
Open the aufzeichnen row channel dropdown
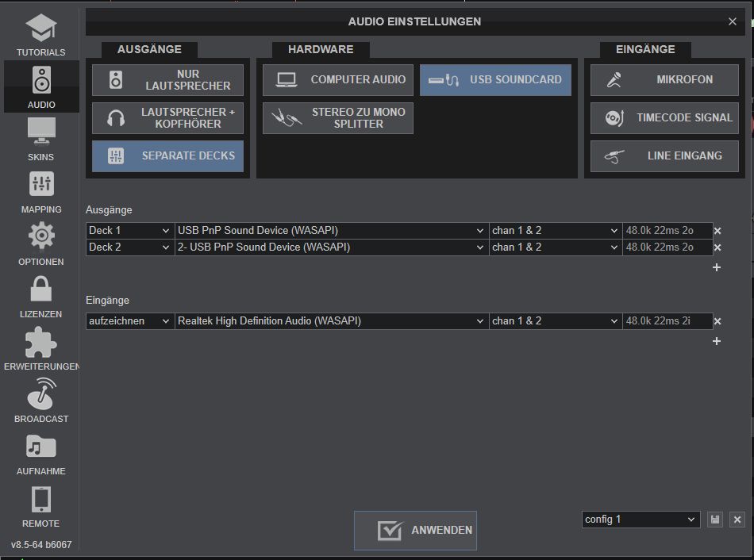tap(556, 321)
